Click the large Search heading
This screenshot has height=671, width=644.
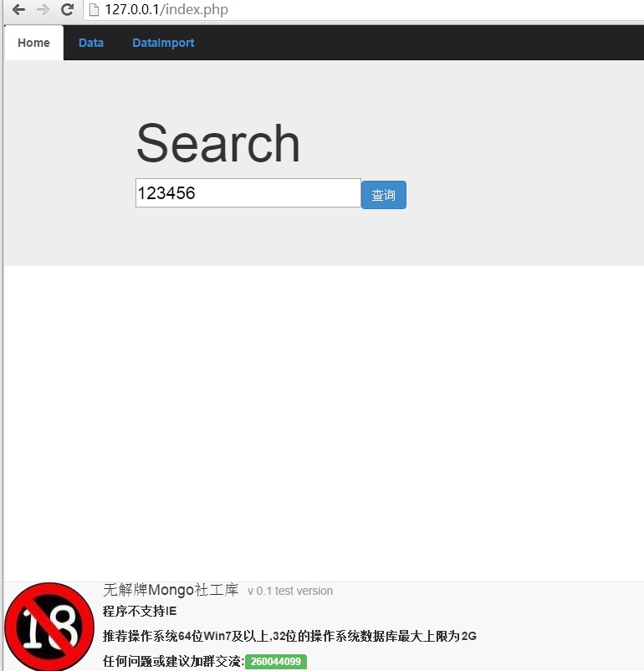click(x=217, y=143)
